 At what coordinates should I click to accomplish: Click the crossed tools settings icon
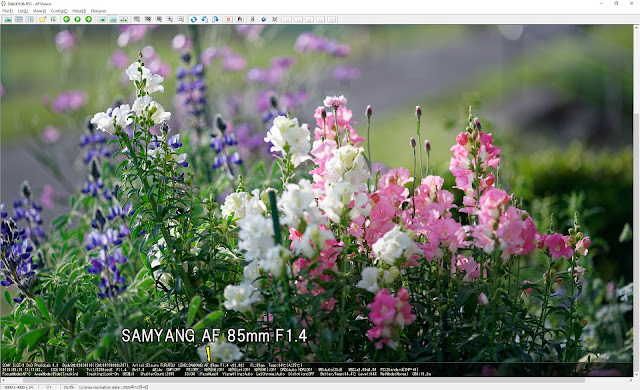tap(274, 19)
